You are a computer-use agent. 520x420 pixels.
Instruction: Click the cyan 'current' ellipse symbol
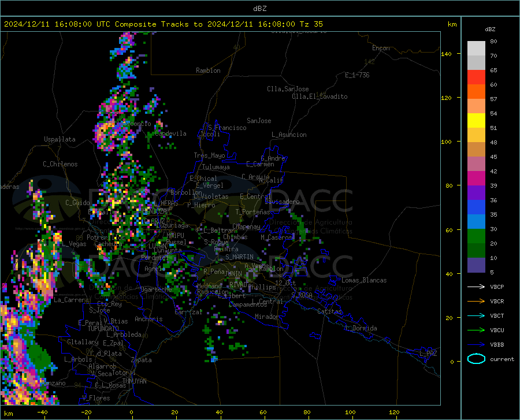point(476,359)
